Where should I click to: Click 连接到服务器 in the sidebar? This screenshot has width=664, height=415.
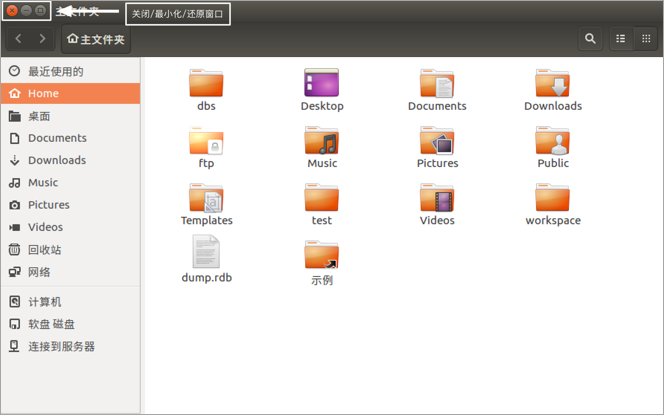(61, 347)
